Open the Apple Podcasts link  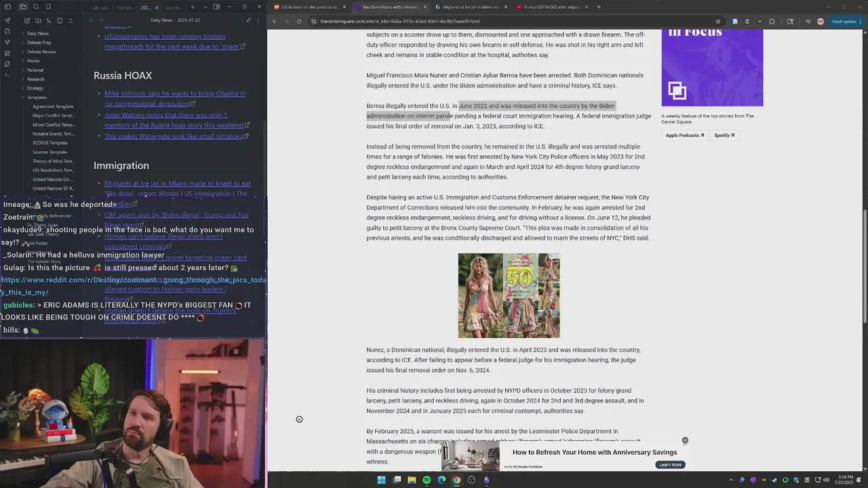click(x=685, y=136)
